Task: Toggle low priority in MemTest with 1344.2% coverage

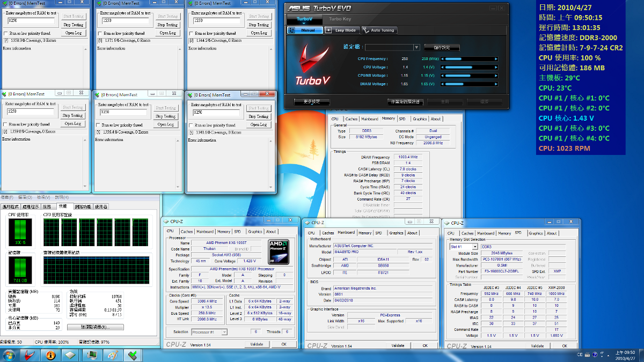Action: (191, 33)
